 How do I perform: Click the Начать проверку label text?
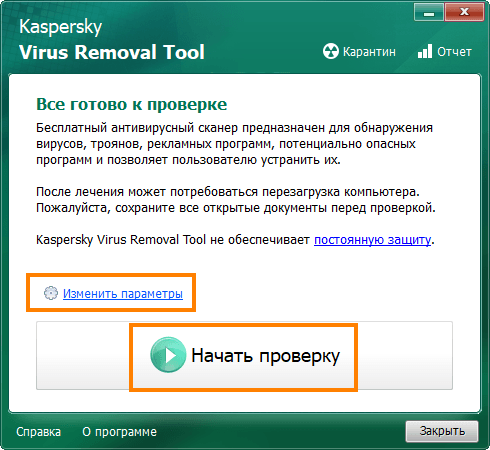pyautogui.click(x=265, y=355)
